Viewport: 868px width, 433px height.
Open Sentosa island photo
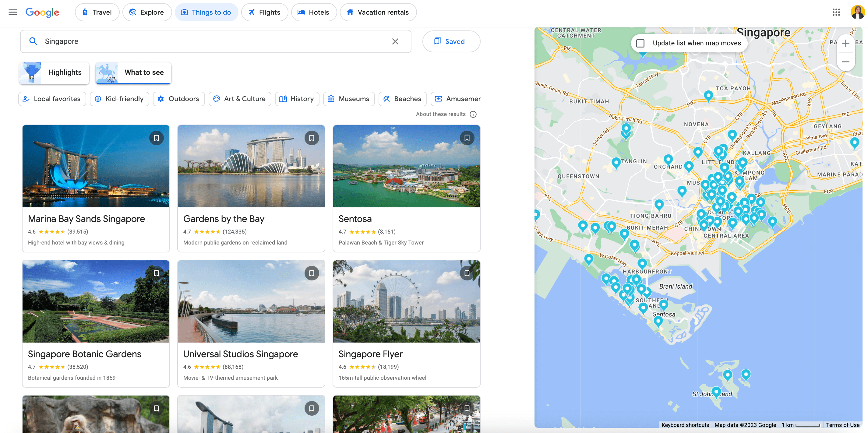point(406,166)
